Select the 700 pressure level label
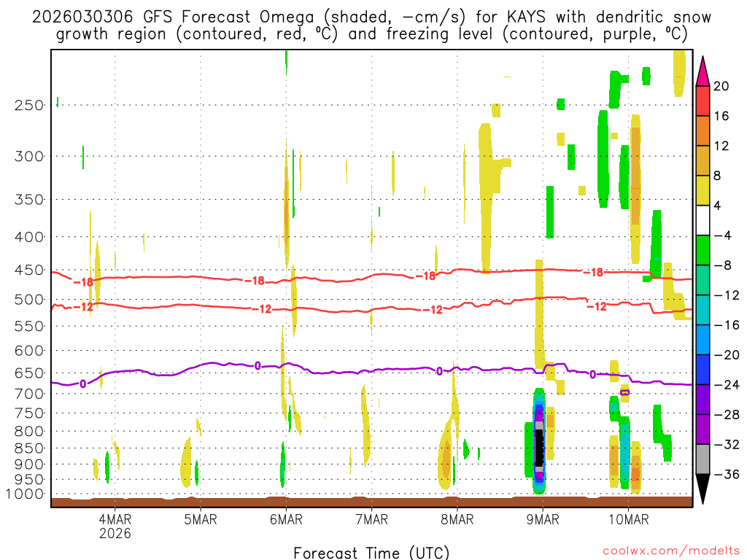 [29, 394]
